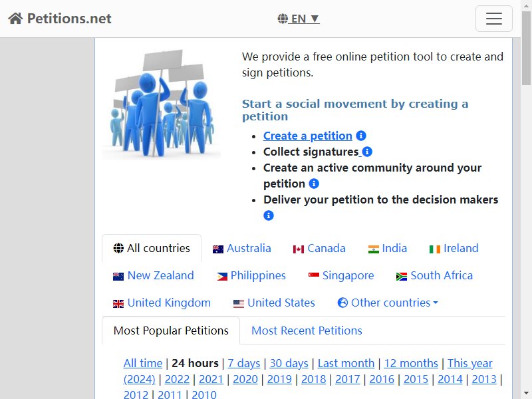532x399 pixels.
Task: Click the protesters illustration image
Action: tap(162, 104)
